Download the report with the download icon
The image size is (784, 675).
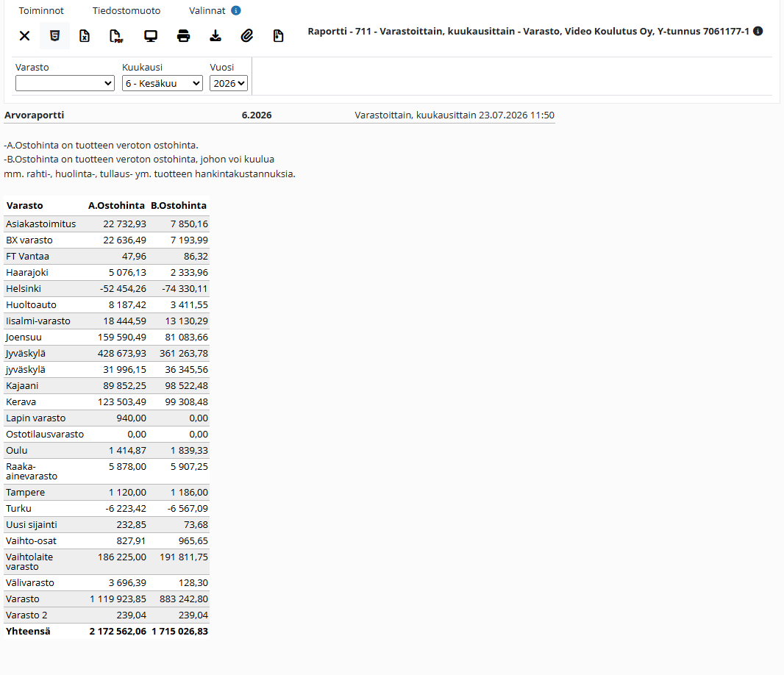pos(215,36)
